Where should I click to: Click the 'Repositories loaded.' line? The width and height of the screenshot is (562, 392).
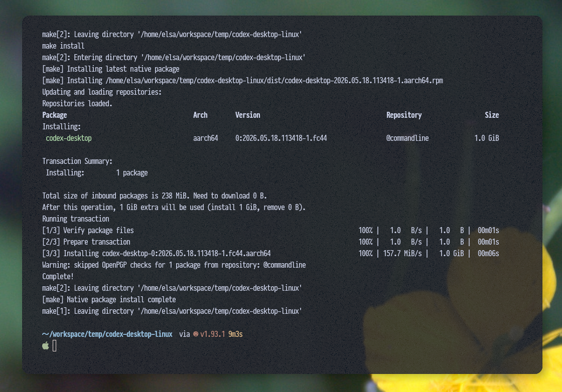click(77, 104)
